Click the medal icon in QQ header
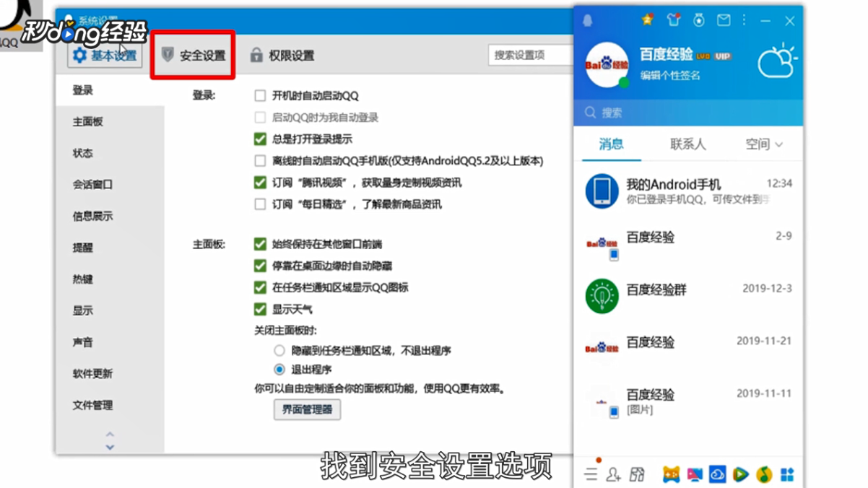868x488 pixels. (x=698, y=20)
